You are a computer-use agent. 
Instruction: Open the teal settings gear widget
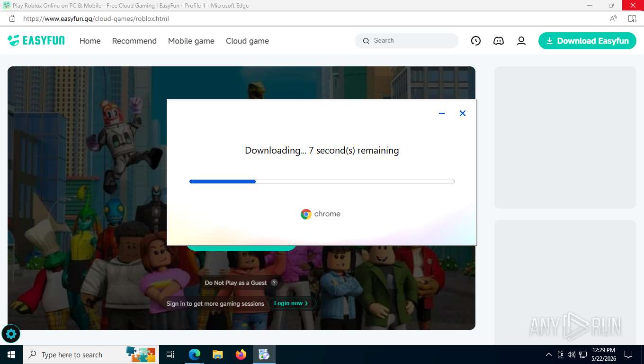[x=11, y=334]
